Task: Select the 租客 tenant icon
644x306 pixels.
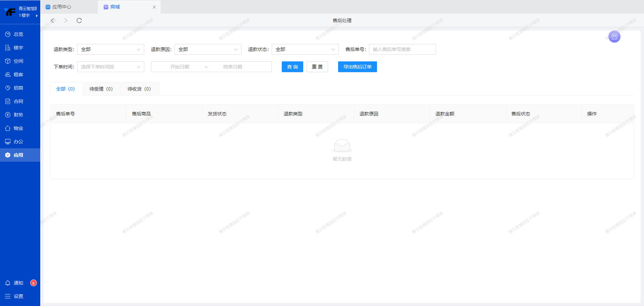Action: click(8, 74)
